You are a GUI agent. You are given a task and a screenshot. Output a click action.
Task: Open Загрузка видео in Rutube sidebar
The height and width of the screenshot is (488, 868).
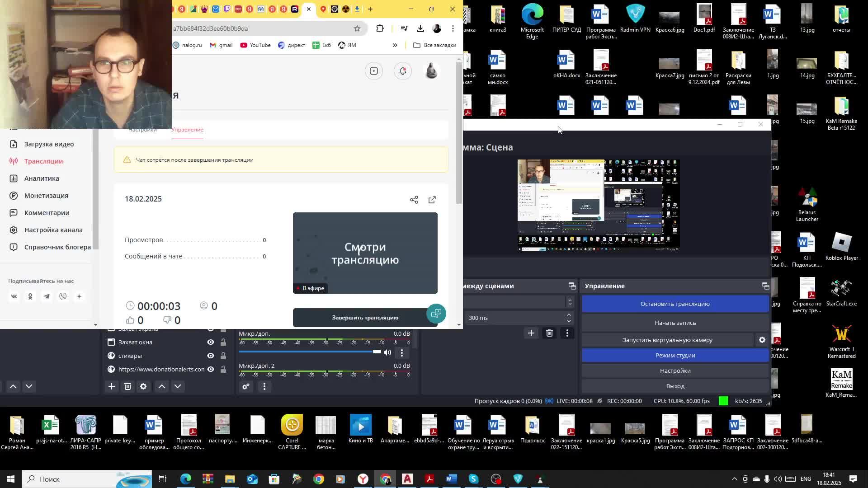click(49, 144)
